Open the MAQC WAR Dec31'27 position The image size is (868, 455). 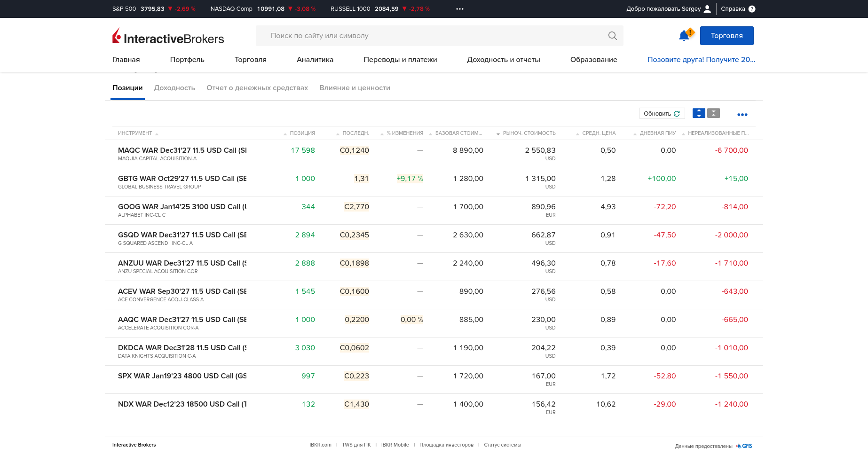182,150
